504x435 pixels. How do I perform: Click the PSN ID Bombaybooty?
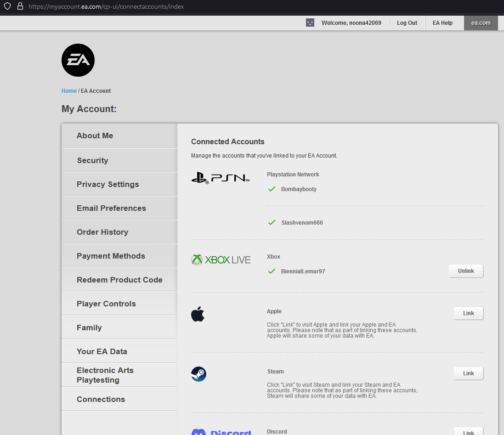coord(299,189)
